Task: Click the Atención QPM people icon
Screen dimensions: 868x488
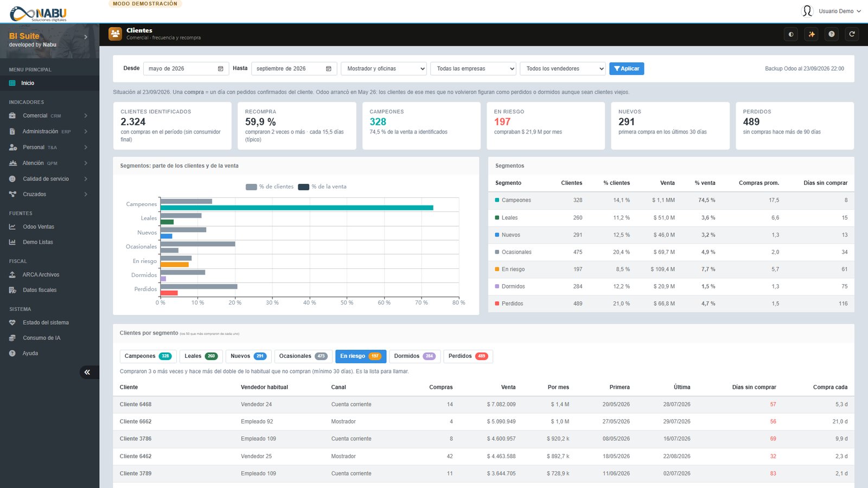Action: [x=12, y=163]
